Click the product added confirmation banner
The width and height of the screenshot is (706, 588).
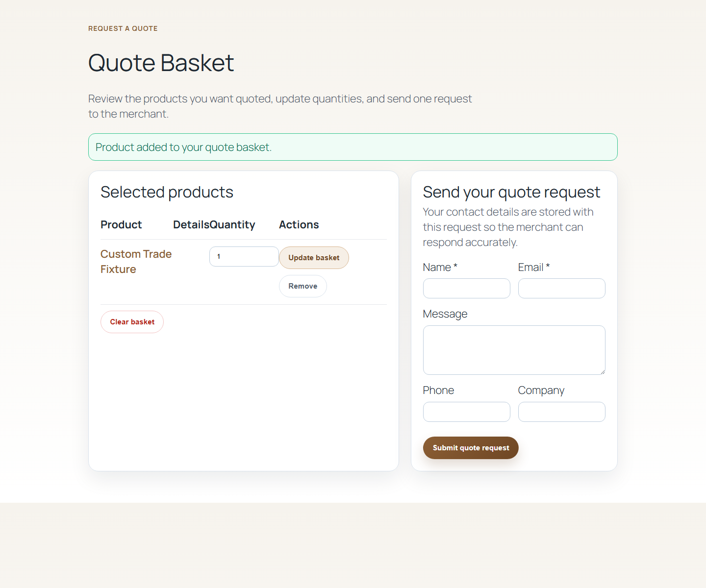click(x=353, y=147)
